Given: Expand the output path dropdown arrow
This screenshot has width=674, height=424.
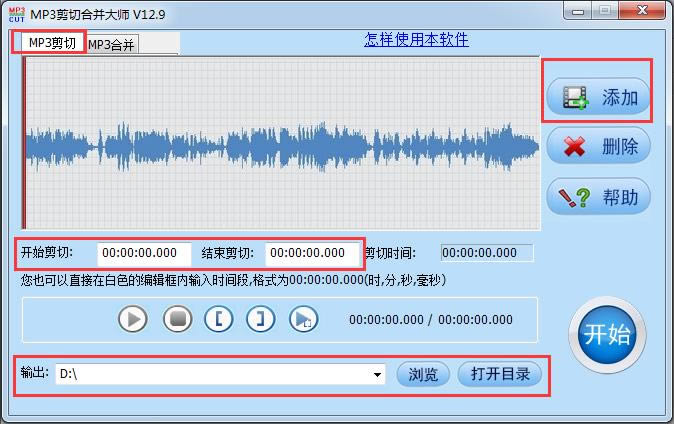Looking at the screenshot, I should pyautogui.click(x=377, y=375).
